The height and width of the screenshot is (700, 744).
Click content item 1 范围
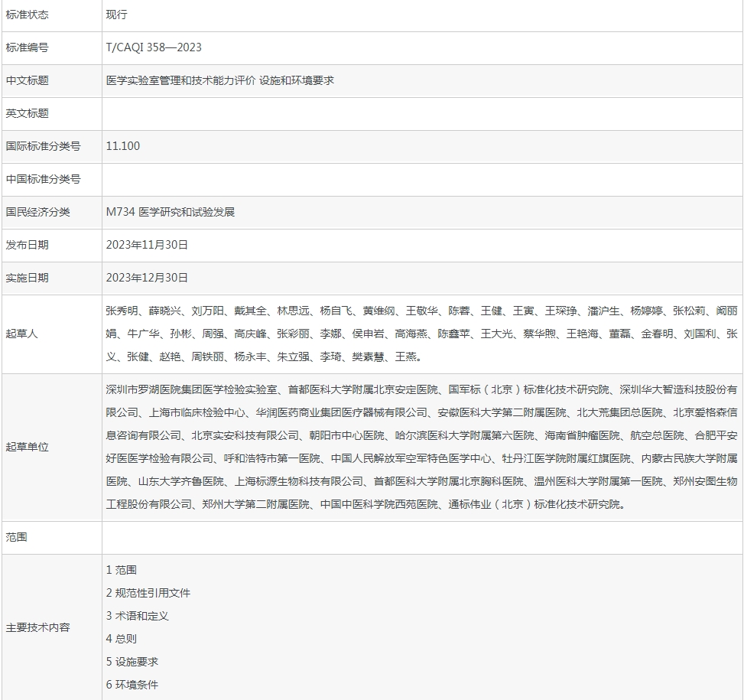(x=122, y=570)
